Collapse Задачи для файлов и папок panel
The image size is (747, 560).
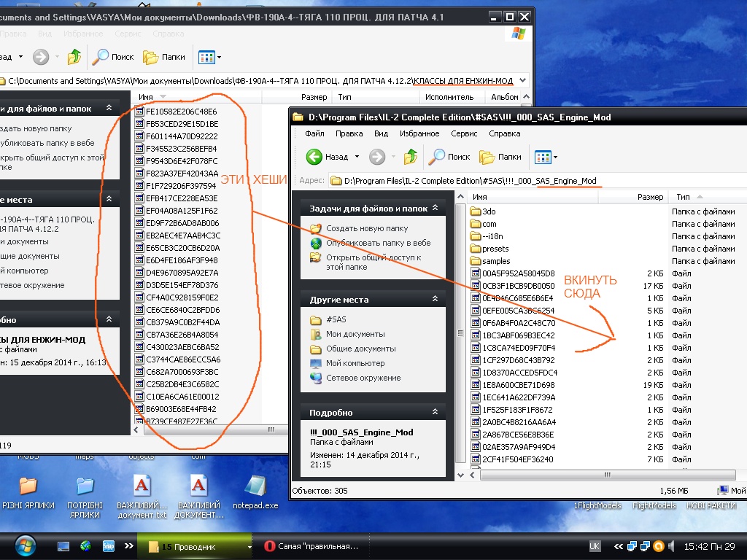coord(435,208)
